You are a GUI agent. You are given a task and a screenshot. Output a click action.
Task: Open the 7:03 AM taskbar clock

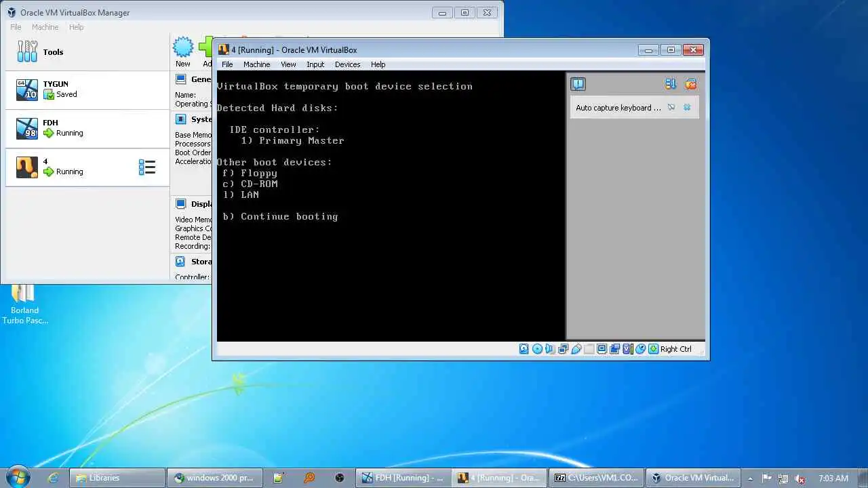click(x=833, y=479)
